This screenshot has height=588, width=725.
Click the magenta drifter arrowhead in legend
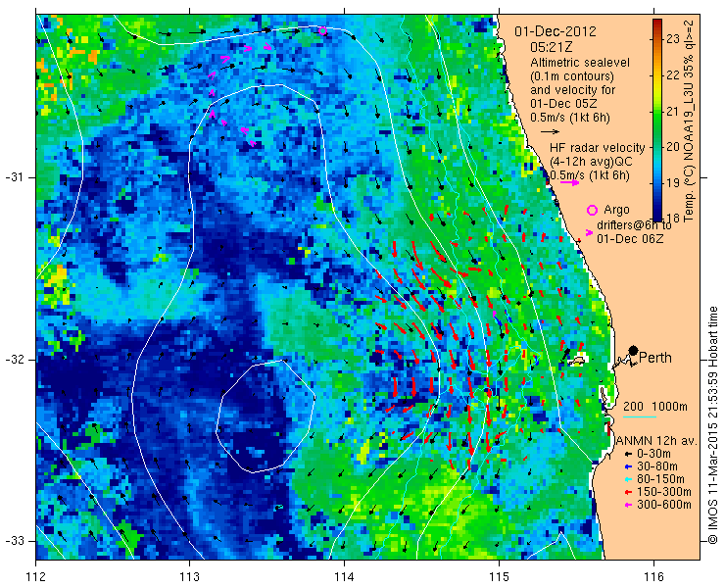tap(589, 232)
